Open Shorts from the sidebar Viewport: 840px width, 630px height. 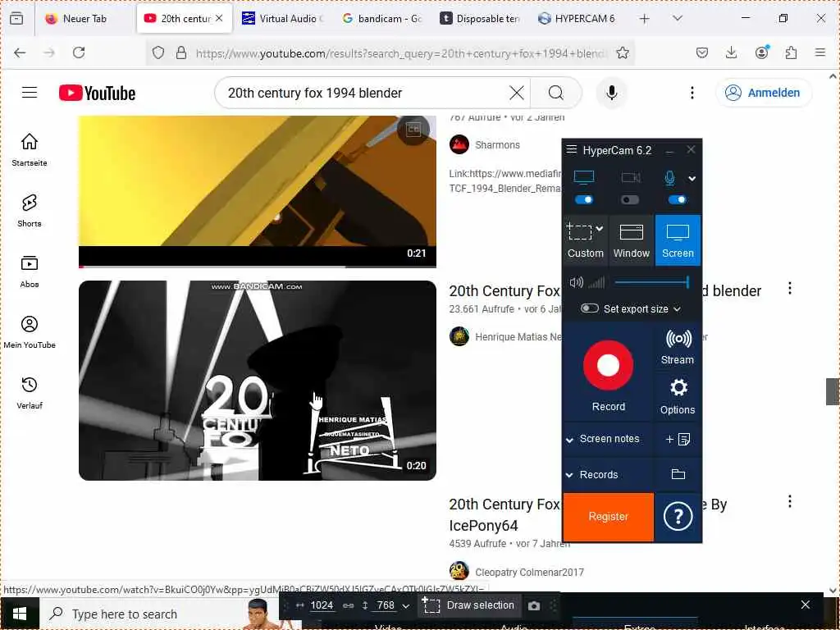[30, 211]
